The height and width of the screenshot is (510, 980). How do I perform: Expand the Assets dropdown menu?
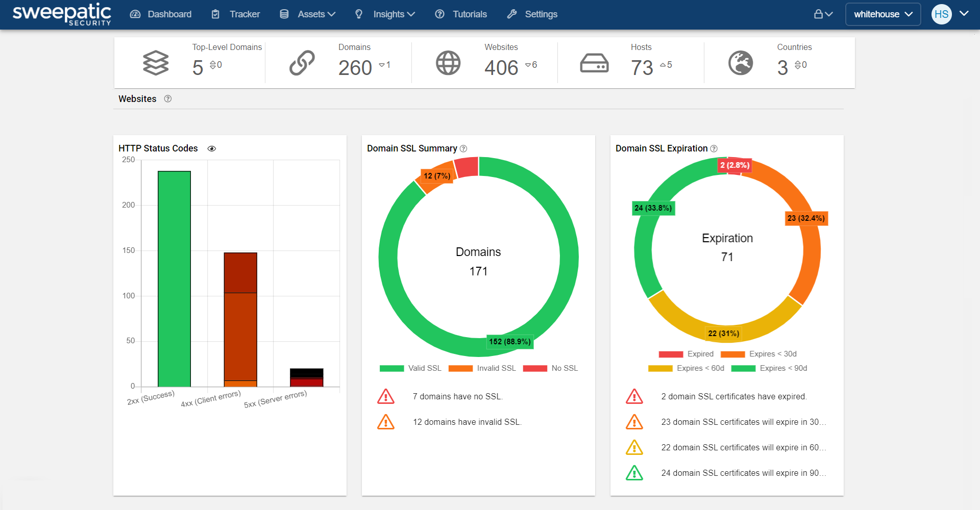tap(308, 14)
